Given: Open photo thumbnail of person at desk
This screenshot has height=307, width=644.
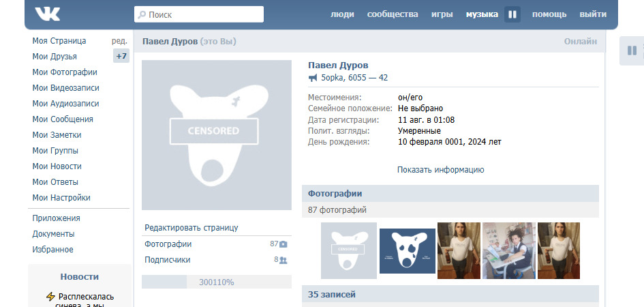Looking at the screenshot, I should (509, 250).
